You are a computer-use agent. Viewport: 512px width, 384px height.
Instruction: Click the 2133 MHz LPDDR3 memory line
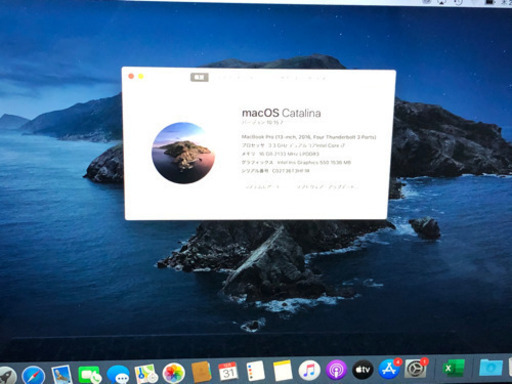coord(280,154)
